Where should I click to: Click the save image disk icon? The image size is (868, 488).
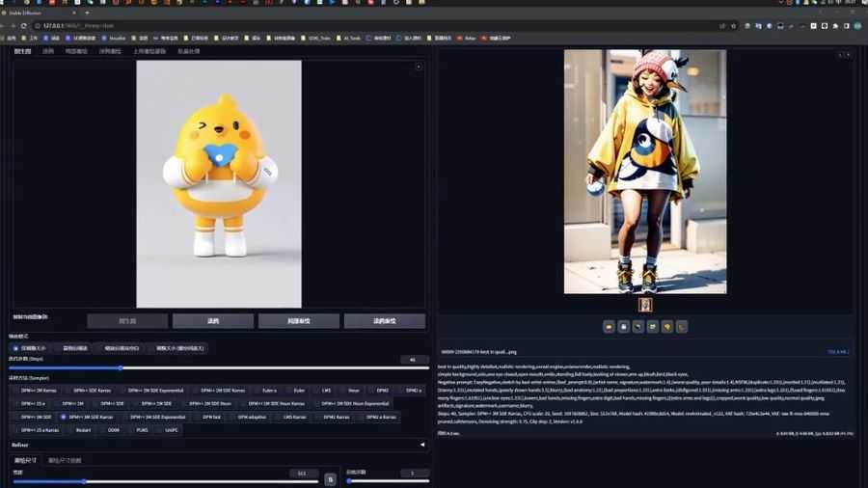click(x=623, y=327)
